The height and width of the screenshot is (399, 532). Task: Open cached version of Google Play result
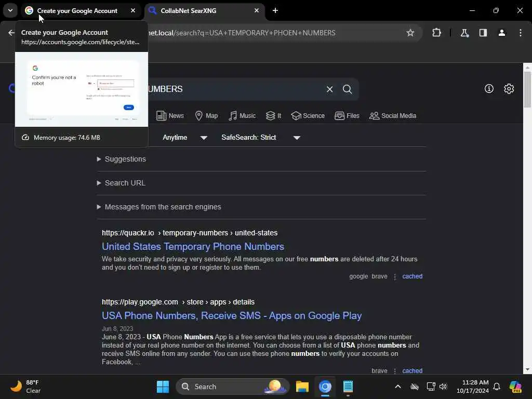pos(412,371)
